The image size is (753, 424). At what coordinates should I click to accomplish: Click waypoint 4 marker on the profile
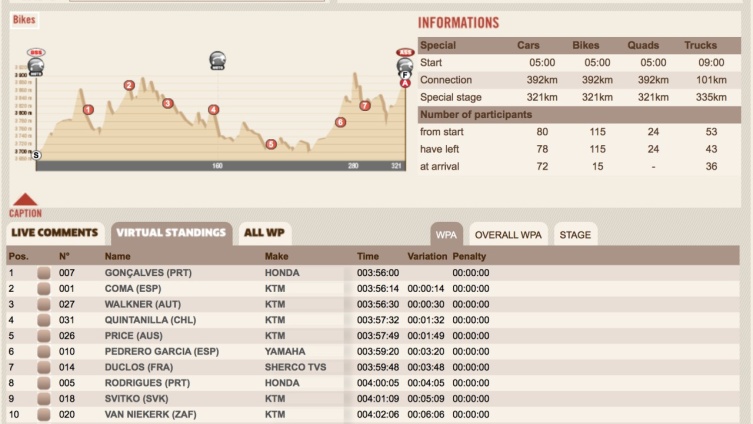click(214, 110)
